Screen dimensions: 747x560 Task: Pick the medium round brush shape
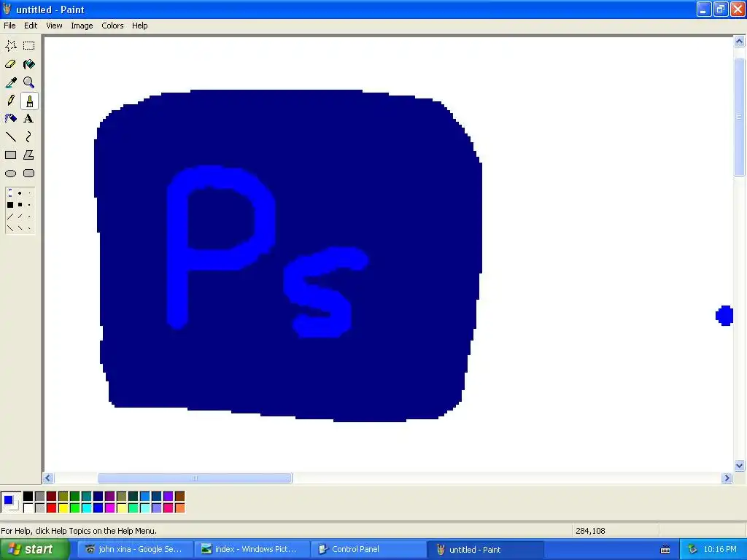(20, 193)
